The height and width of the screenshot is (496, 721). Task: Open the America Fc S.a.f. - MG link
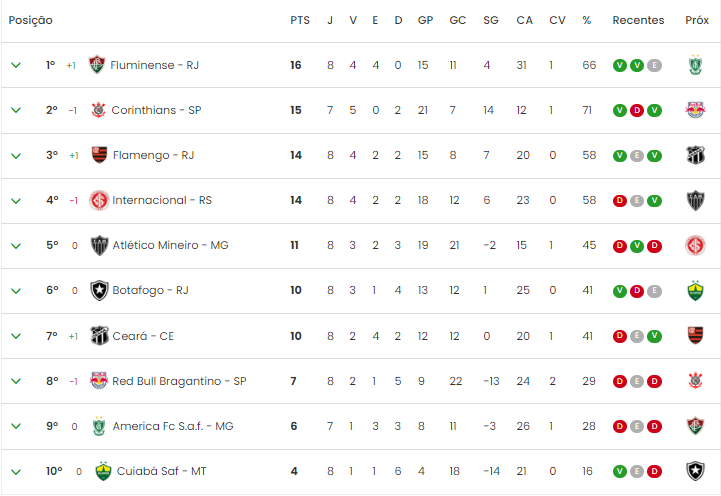[173, 426]
